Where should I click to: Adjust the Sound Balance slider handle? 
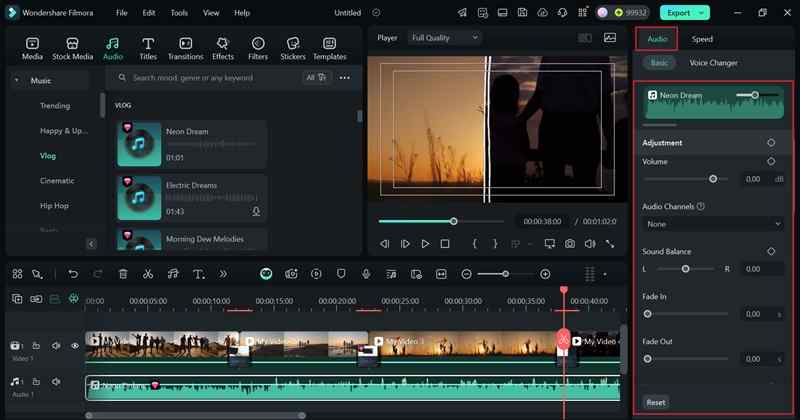tap(685, 268)
